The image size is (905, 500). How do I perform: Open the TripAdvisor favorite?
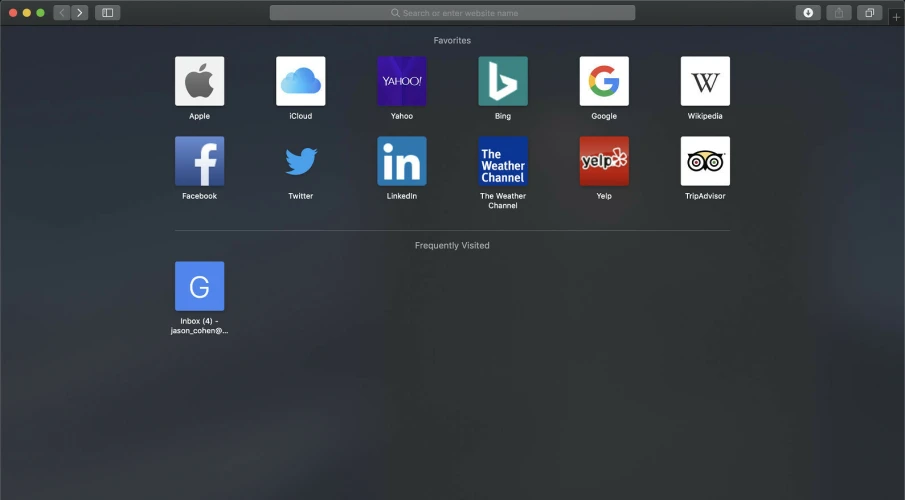(705, 161)
